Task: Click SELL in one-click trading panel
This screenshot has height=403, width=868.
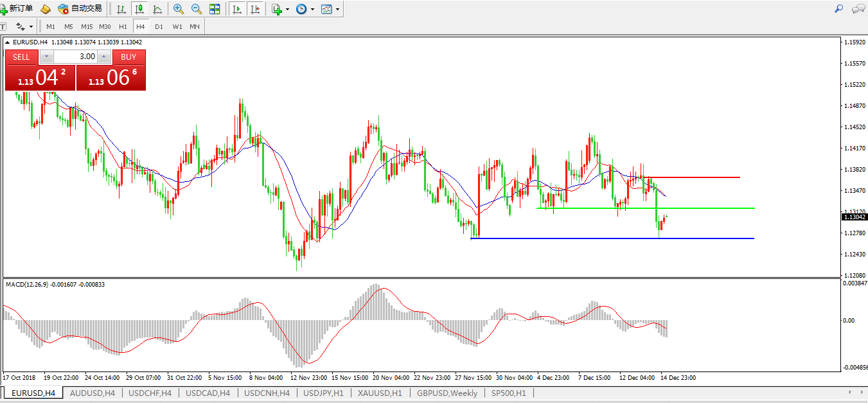Action: click(21, 57)
